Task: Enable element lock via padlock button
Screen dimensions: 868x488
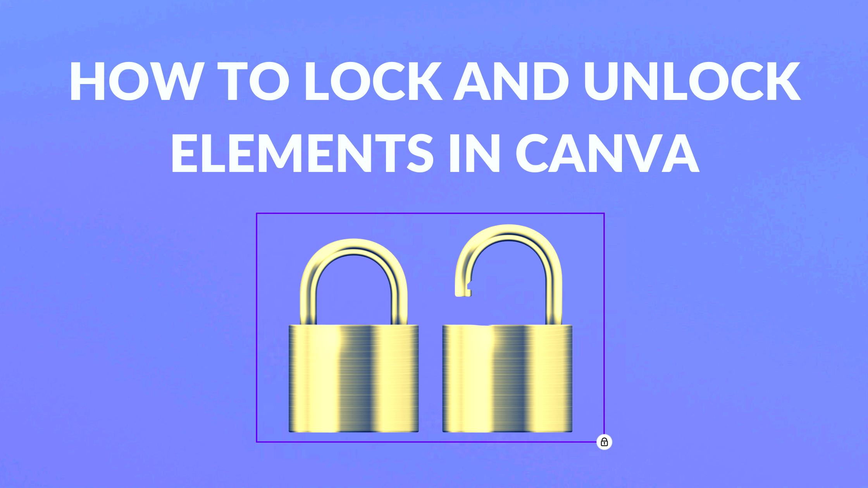Action: click(x=604, y=441)
